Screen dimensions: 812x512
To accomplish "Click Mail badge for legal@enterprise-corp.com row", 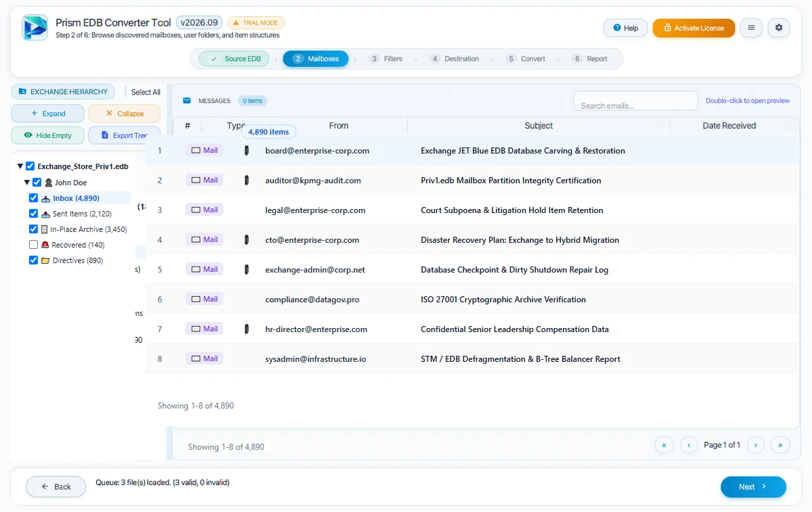I will tap(204, 210).
